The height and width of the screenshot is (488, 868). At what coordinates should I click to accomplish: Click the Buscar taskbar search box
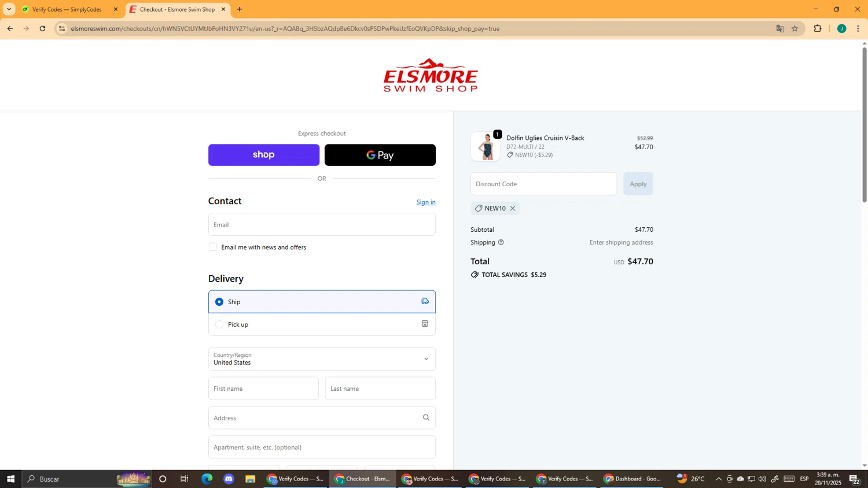click(87, 479)
